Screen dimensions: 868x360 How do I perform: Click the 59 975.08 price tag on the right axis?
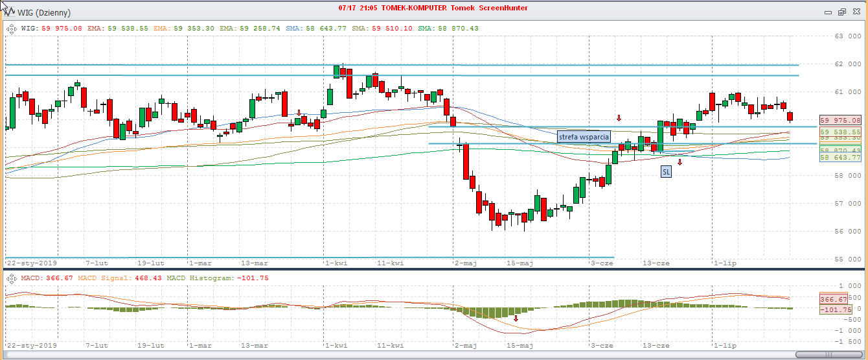[840, 121]
